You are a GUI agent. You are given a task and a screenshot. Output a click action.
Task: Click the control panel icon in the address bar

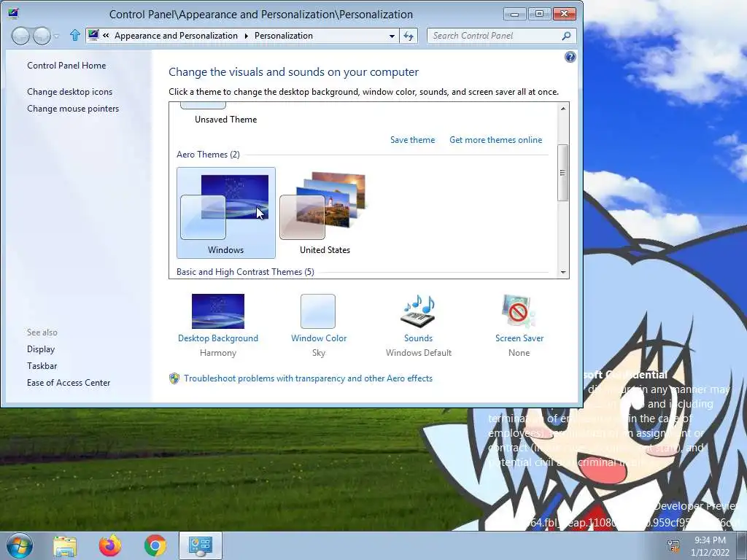[93, 35]
